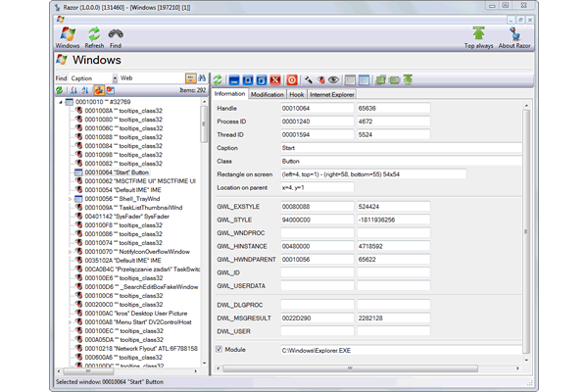588x392 pixels.
Task: Toggle Top always mode
Action: click(478, 37)
